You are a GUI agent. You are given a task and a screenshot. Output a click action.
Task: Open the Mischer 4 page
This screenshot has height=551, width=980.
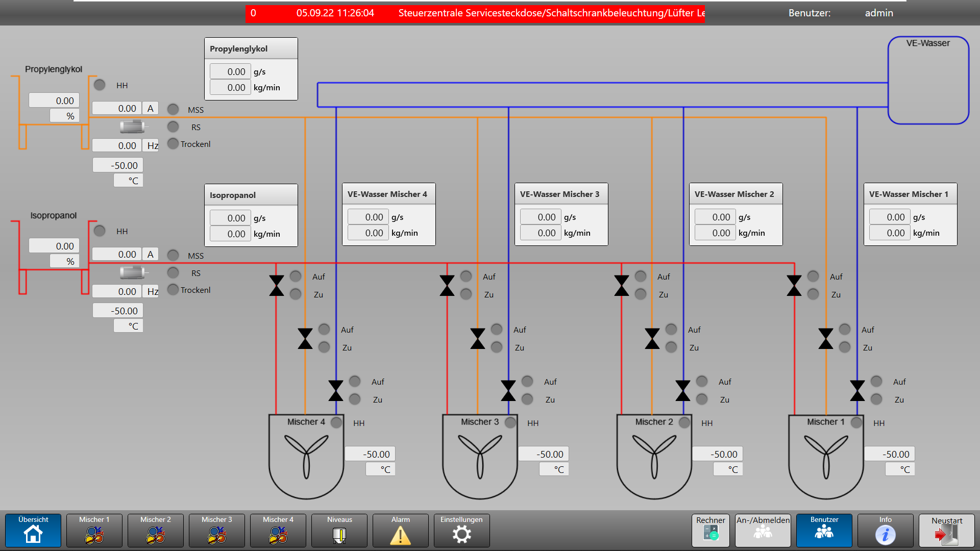click(x=278, y=531)
